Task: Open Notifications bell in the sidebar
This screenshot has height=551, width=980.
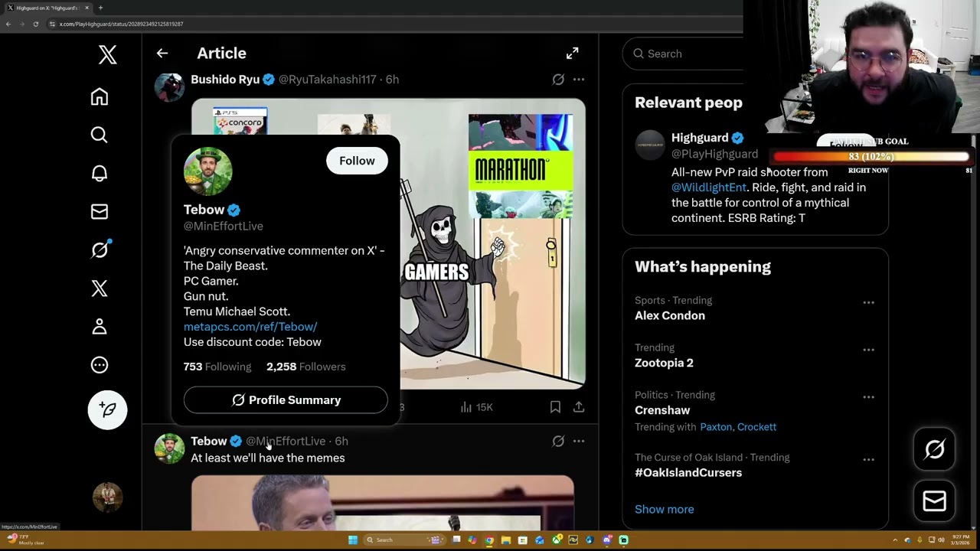Action: [x=100, y=173]
